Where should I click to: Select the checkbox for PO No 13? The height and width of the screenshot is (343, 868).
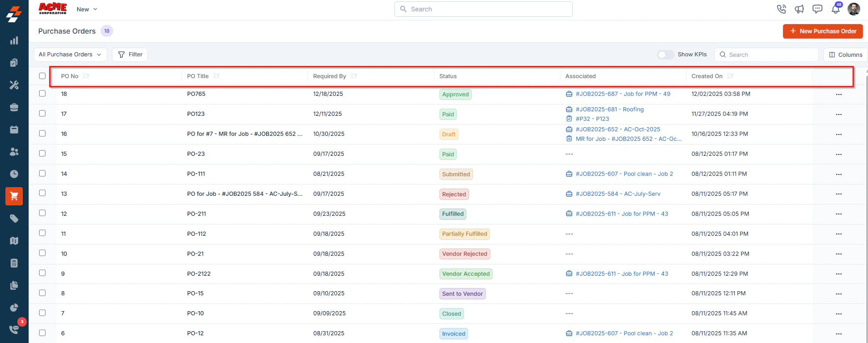pyautogui.click(x=42, y=193)
